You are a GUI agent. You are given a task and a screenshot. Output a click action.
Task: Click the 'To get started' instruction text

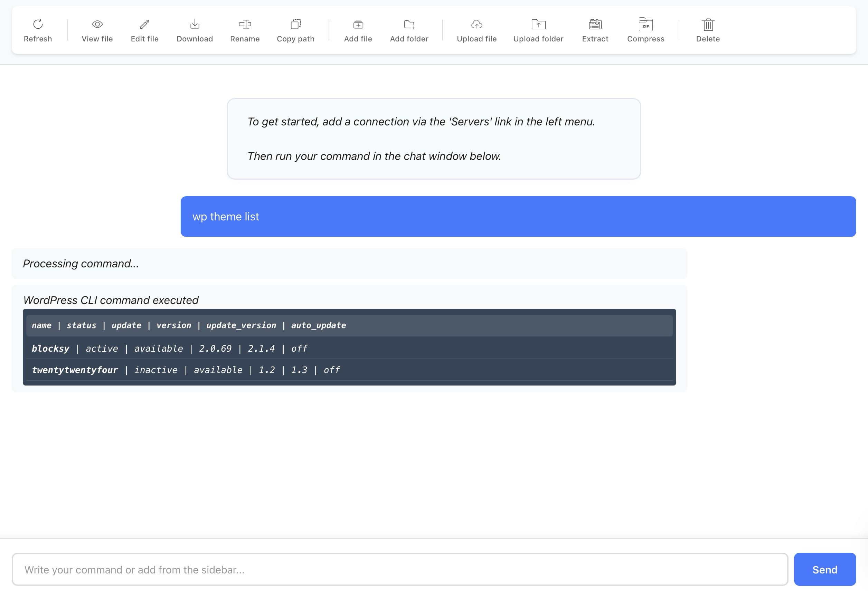tap(421, 122)
